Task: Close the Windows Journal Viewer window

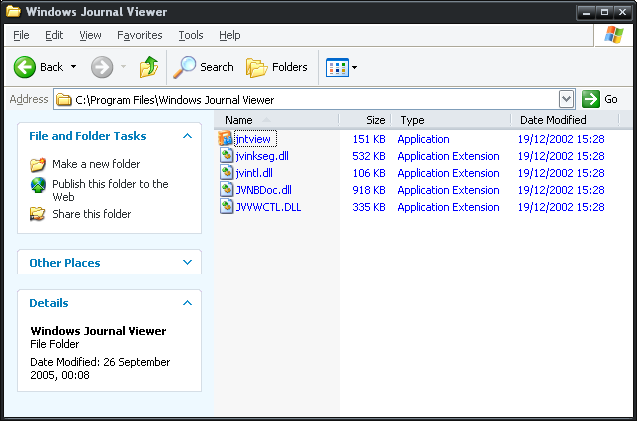Action: 622,12
